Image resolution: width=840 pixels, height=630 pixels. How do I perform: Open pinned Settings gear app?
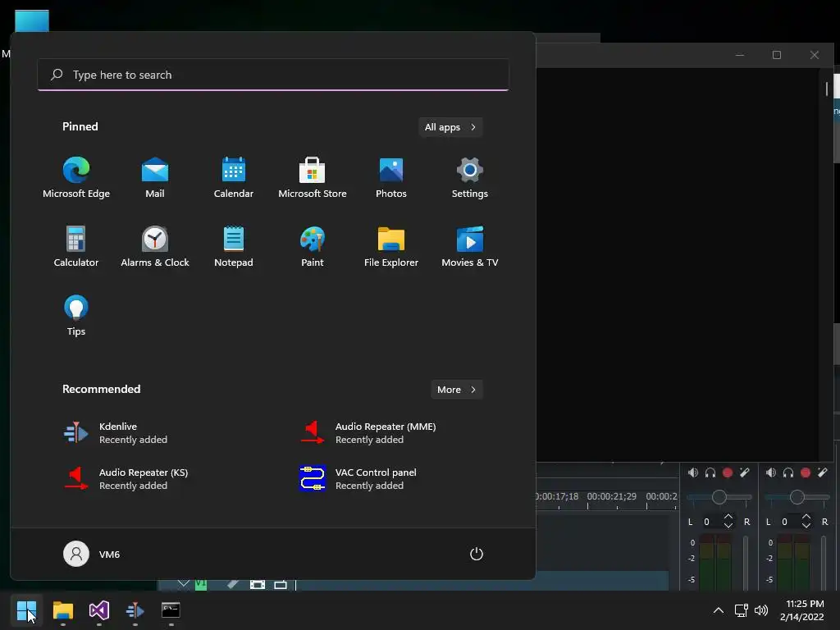[x=470, y=178]
